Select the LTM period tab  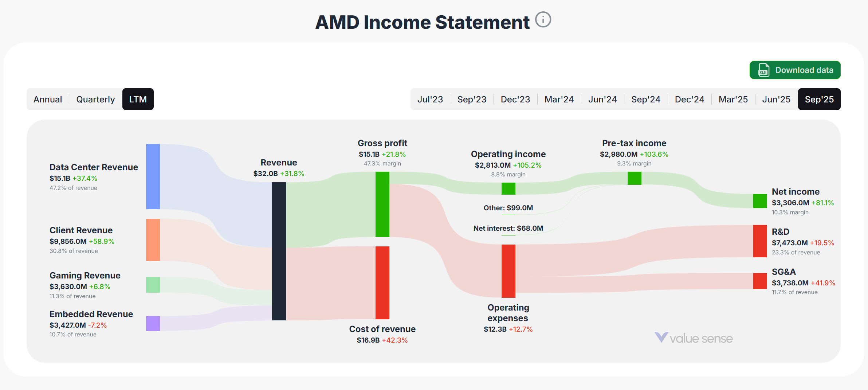[138, 99]
